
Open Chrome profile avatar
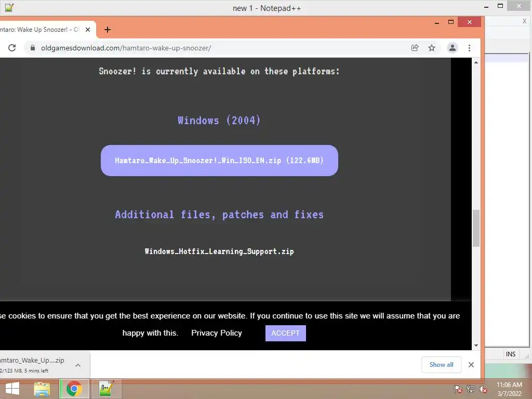point(453,48)
